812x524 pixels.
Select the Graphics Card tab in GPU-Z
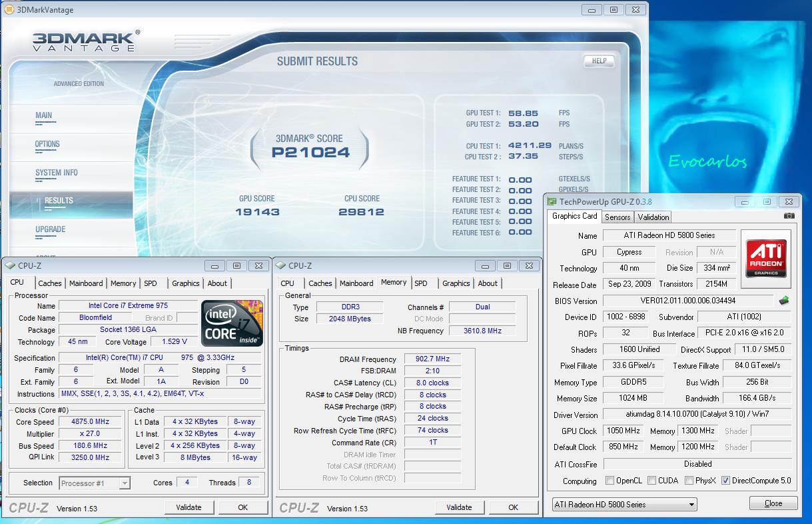point(575,216)
